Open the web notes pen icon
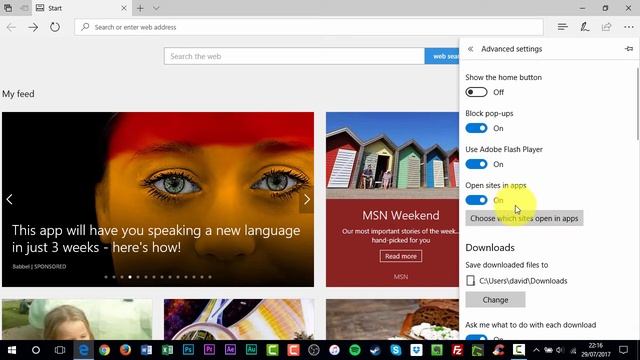The width and height of the screenshot is (640, 360). coord(584,27)
